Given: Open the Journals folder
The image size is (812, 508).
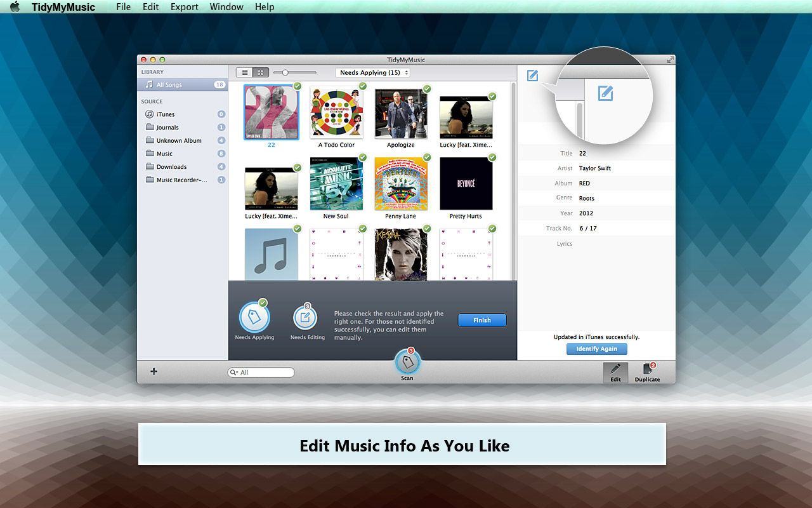Looking at the screenshot, I should point(183,128).
